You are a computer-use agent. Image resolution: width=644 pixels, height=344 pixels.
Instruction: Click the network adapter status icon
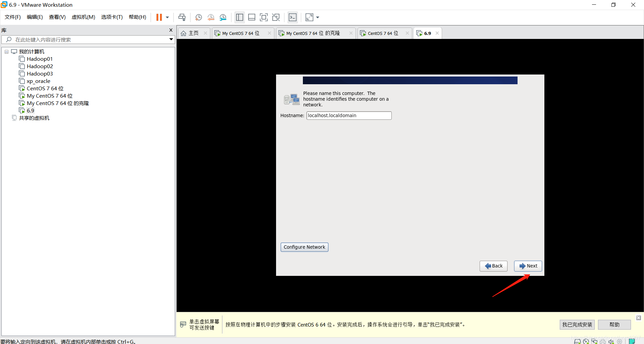click(x=594, y=341)
